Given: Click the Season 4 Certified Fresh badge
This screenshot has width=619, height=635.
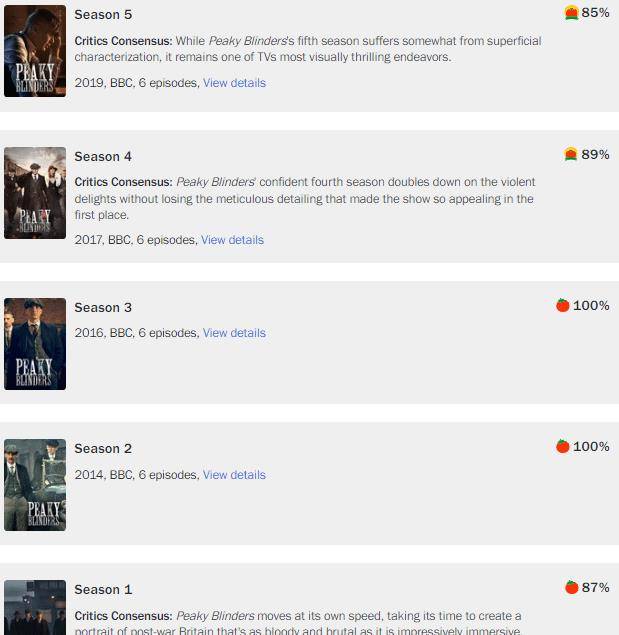Looking at the screenshot, I should tap(571, 154).
